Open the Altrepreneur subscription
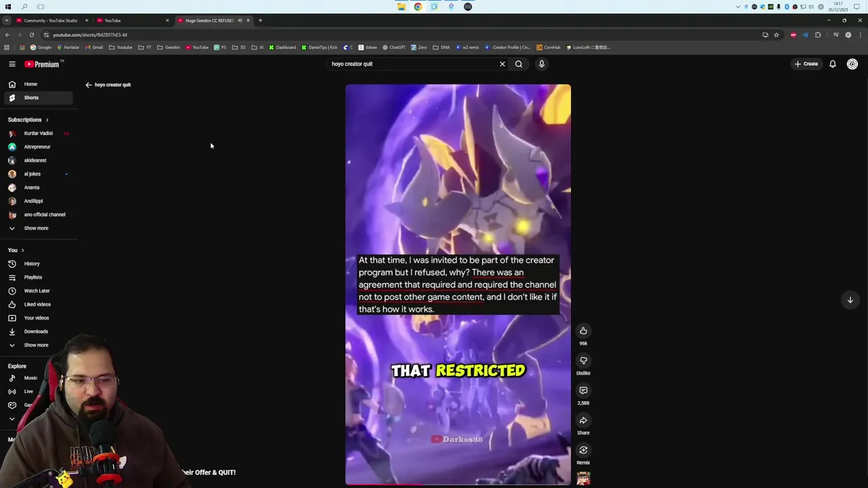This screenshot has width=868, height=488. (37, 147)
